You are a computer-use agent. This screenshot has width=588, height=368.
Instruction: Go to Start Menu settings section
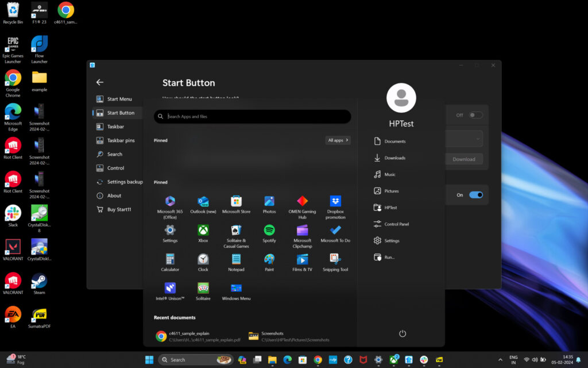[x=119, y=99]
